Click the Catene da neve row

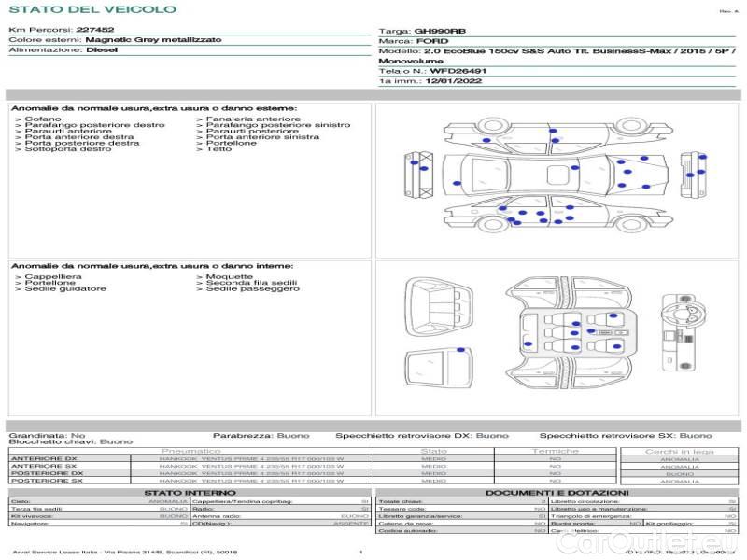click(x=461, y=524)
